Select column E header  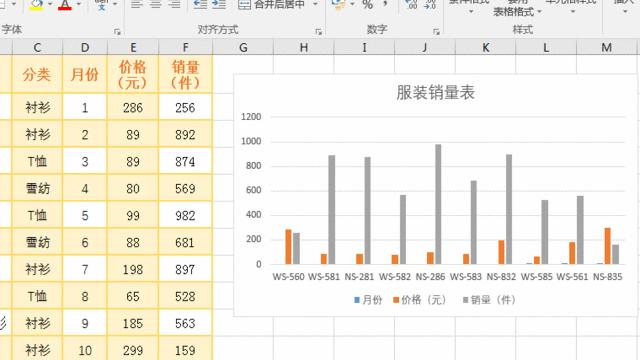[133, 47]
